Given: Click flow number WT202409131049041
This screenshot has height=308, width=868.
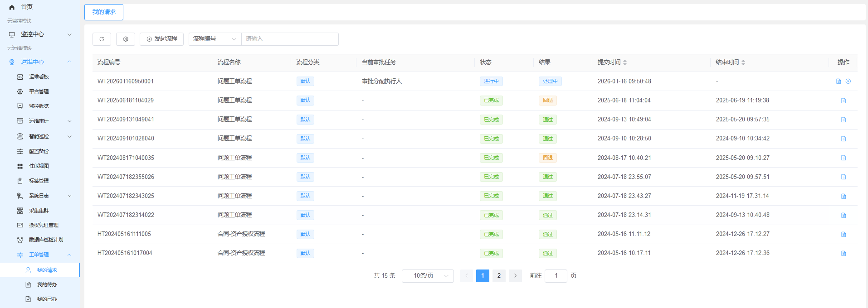Looking at the screenshot, I should pos(126,120).
